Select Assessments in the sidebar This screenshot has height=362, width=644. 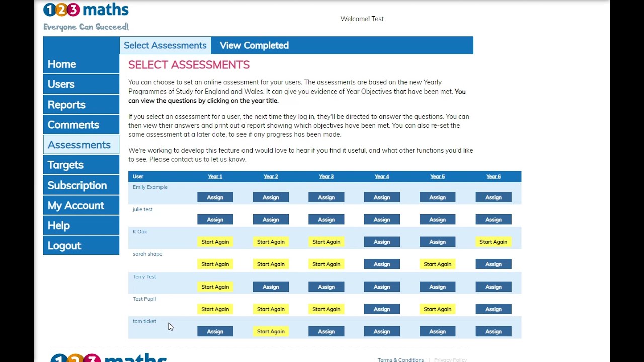point(81,145)
